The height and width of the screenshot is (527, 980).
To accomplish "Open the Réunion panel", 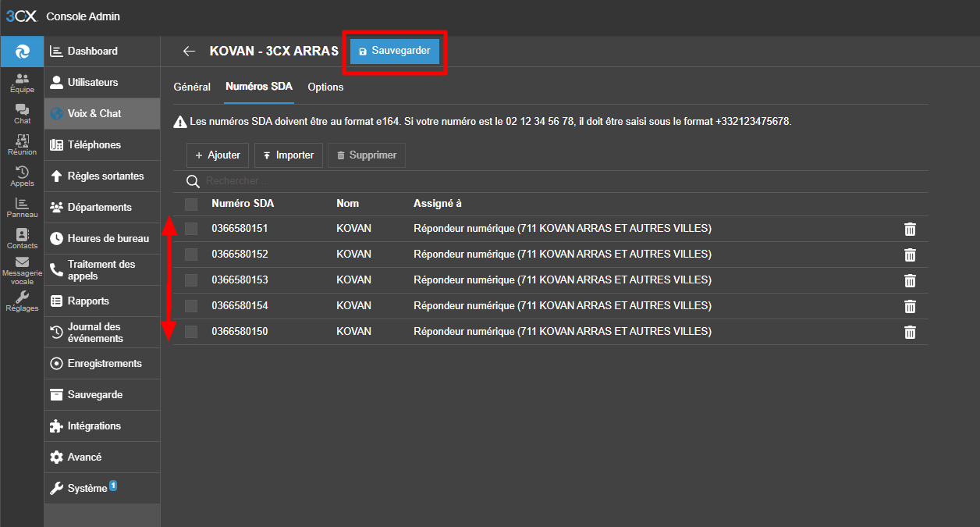I will [x=22, y=145].
